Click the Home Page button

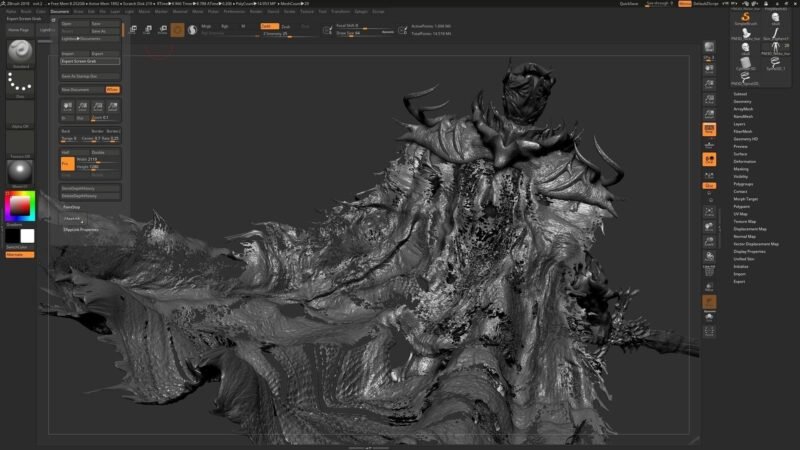(x=19, y=30)
